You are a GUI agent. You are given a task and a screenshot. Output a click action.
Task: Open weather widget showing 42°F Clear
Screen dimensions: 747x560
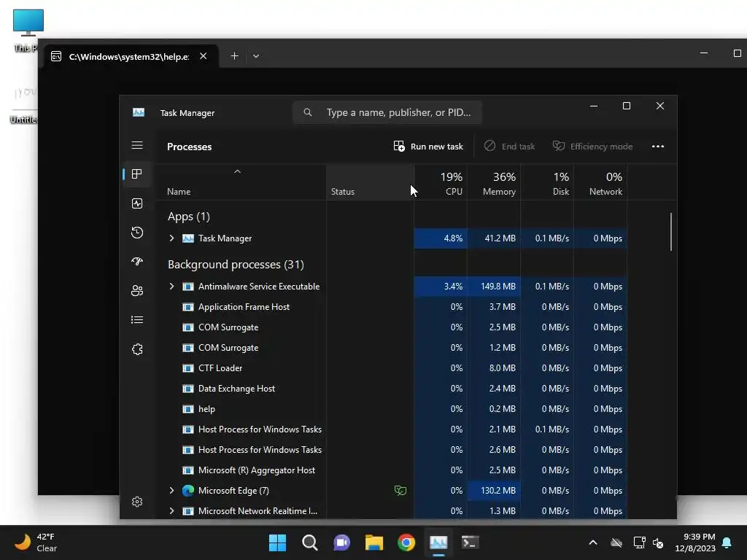tap(36, 542)
